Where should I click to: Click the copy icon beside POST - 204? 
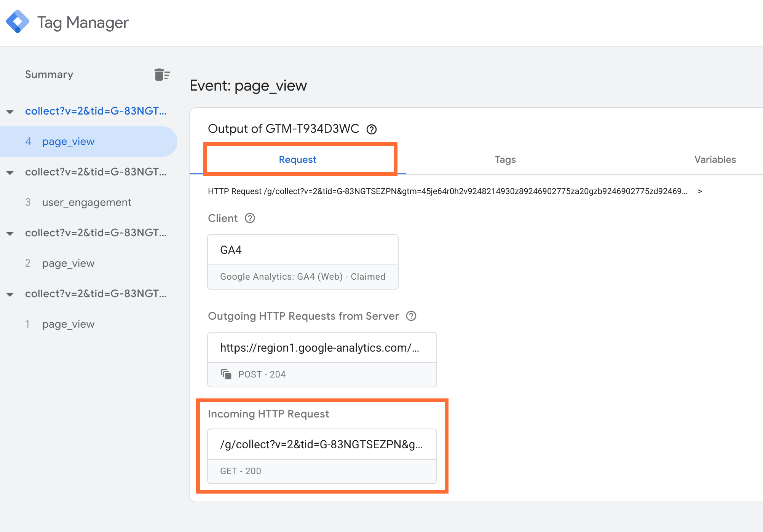click(x=226, y=374)
